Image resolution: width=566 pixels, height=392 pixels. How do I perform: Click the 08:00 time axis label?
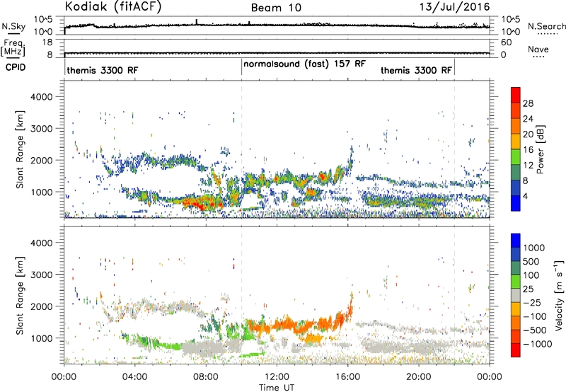coord(205,377)
